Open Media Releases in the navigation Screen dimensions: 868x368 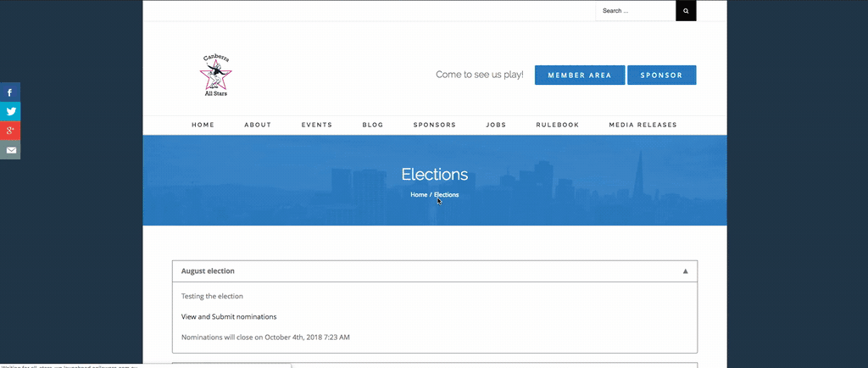(643, 125)
